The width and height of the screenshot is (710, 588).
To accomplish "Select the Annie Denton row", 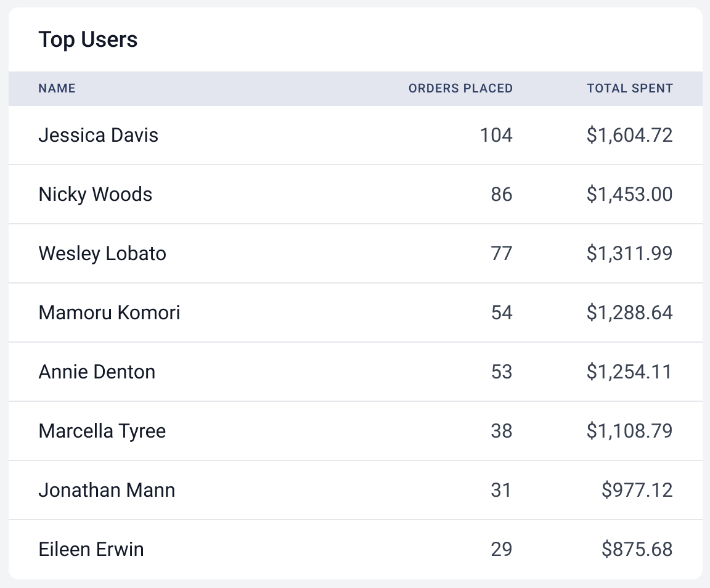I will (x=97, y=372).
